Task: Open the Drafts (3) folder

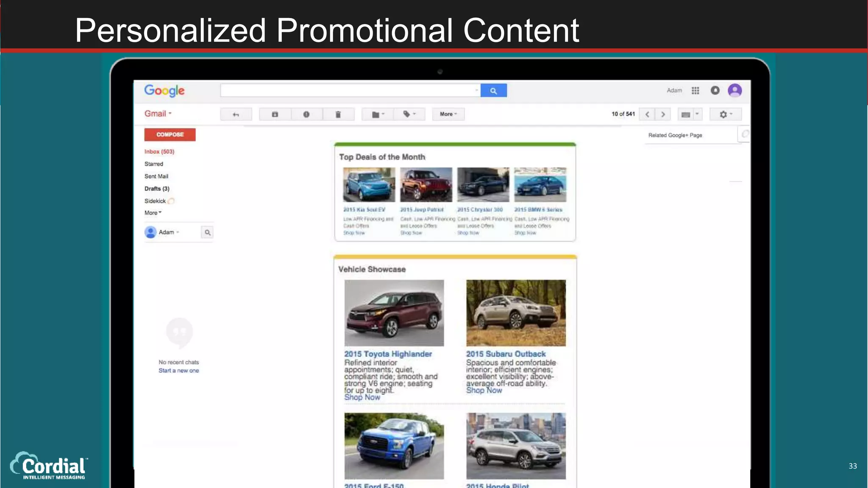Action: pyautogui.click(x=157, y=189)
